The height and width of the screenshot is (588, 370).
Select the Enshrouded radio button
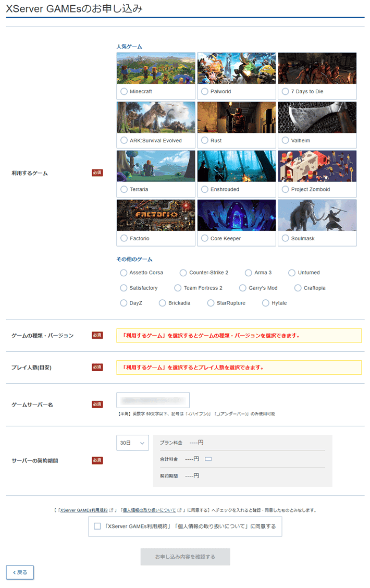[x=205, y=189]
